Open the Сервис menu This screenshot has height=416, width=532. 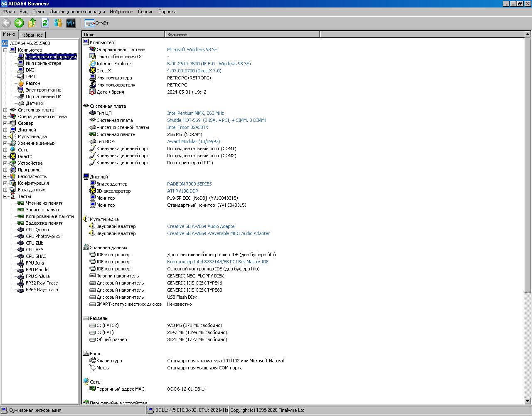145,12
